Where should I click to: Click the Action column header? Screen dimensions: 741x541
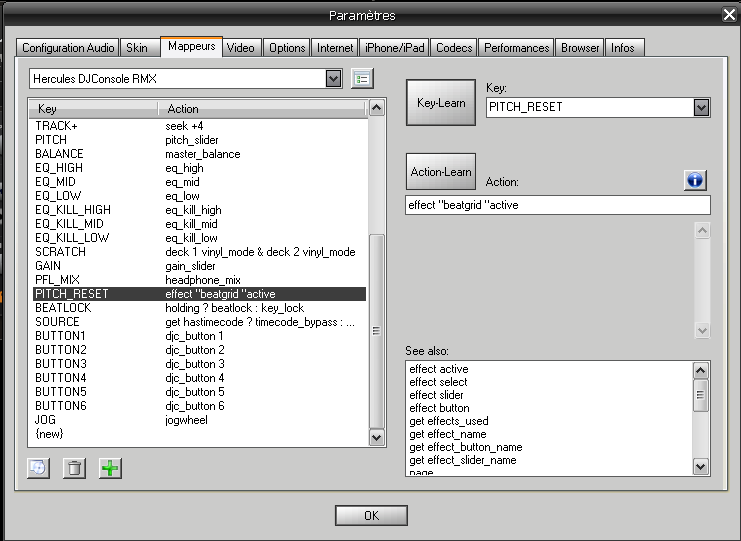point(262,109)
